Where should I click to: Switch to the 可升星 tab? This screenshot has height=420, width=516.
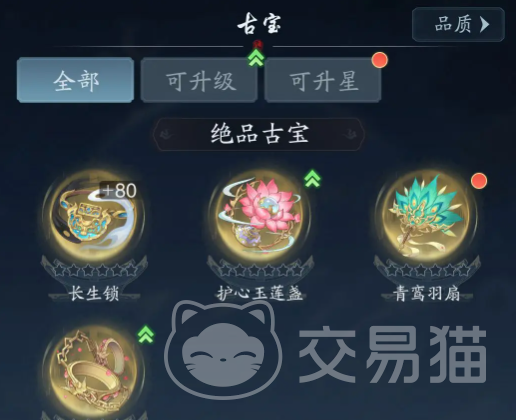[323, 80]
